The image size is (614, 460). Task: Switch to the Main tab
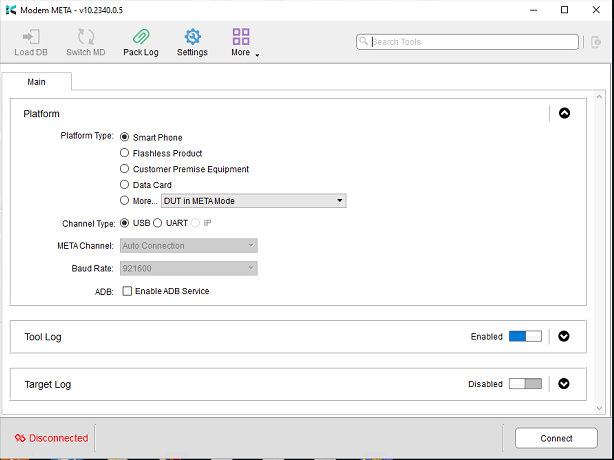point(37,81)
